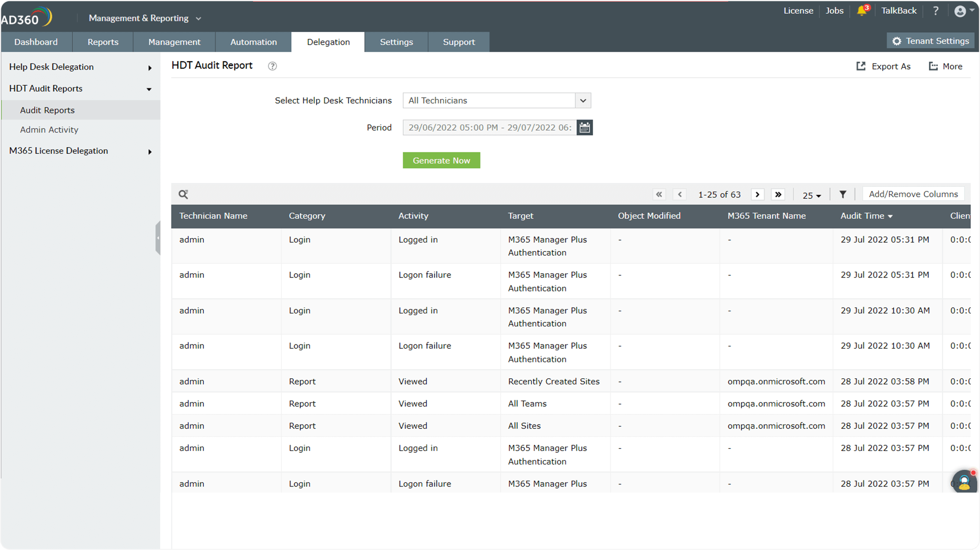This screenshot has height=550, width=980.
Task: Go to the next results page
Action: point(757,194)
